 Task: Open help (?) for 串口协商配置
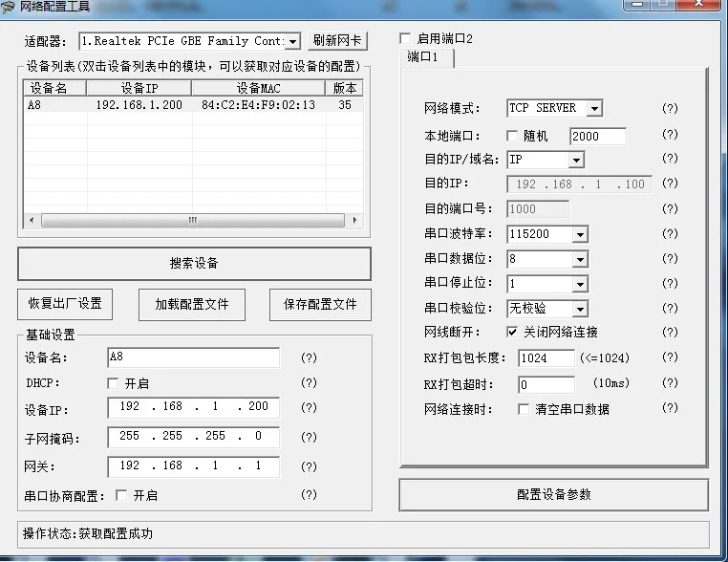(309, 494)
